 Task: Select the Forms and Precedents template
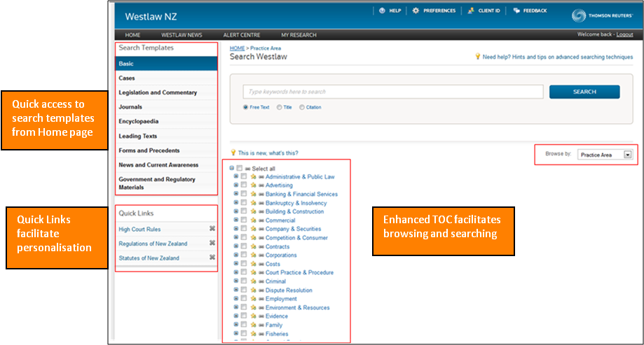[x=166, y=150]
